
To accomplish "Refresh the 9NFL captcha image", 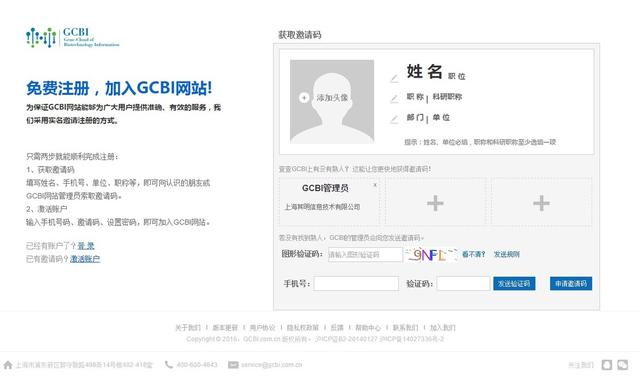I will (431, 255).
